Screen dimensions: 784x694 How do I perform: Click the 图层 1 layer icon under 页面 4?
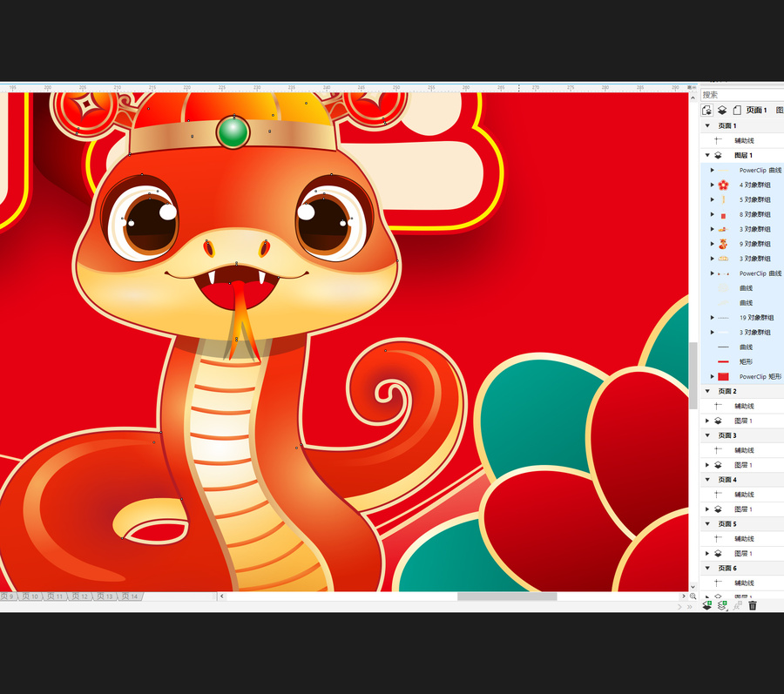point(718,509)
